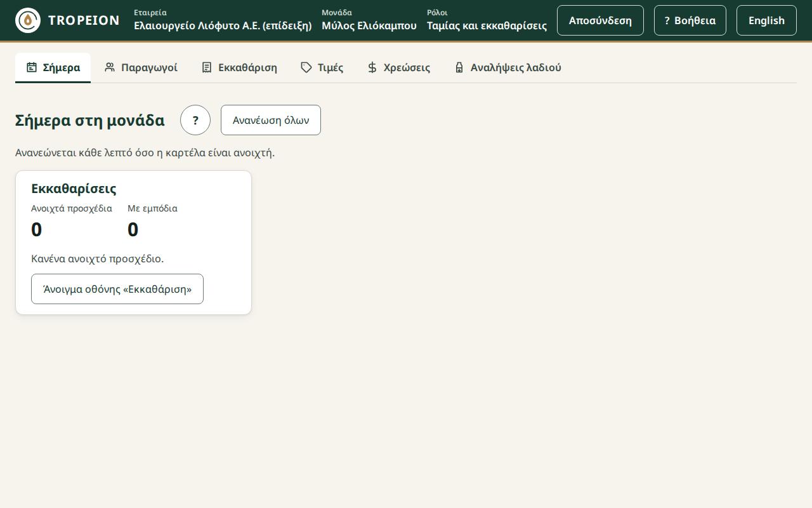The width and height of the screenshot is (812, 508).
Task: Click company name Ελαιουργείο Λιόφυτο Α.Ε. (επίδειξη)
Action: 223,26
